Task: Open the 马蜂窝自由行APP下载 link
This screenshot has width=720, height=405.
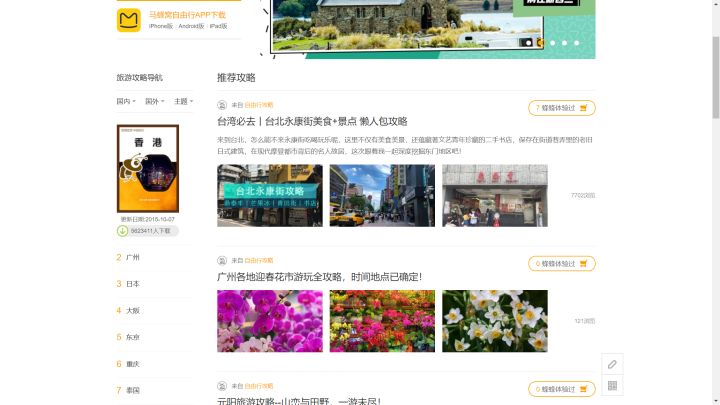Action: tap(187, 15)
